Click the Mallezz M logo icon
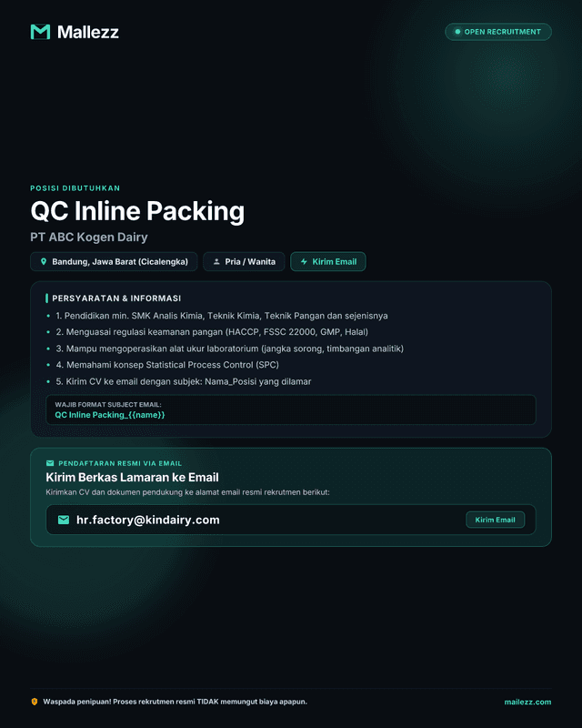The image size is (582, 728). click(40, 32)
